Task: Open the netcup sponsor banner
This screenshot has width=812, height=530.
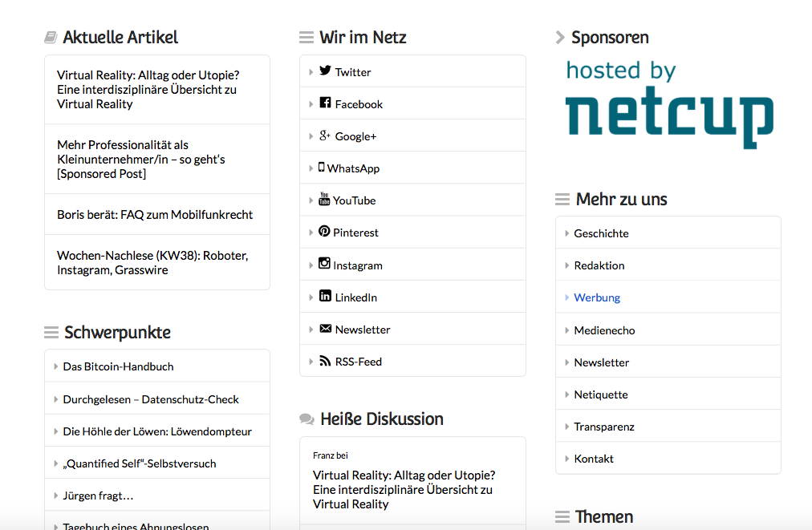Action: click(669, 104)
